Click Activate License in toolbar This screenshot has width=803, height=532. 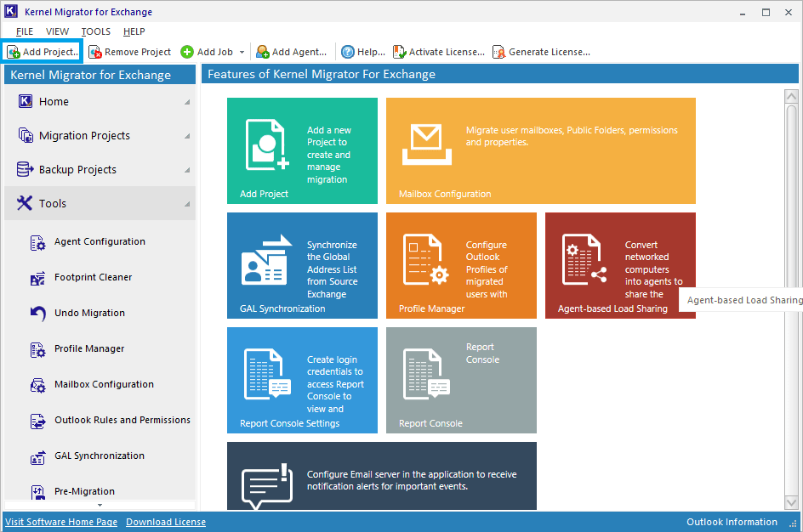(x=439, y=52)
